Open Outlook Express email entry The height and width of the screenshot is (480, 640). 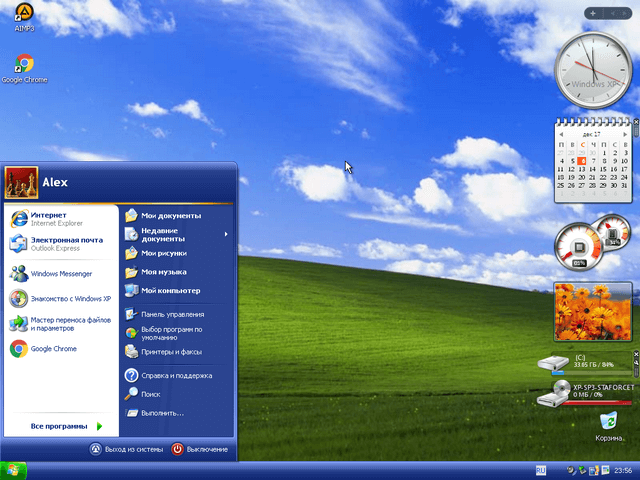point(60,244)
